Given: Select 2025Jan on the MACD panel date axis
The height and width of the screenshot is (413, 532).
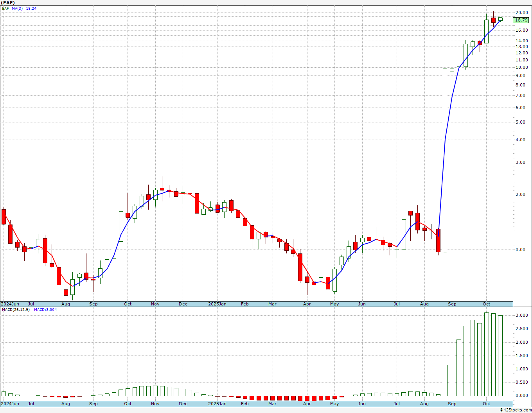Looking at the screenshot, I should point(217,404).
